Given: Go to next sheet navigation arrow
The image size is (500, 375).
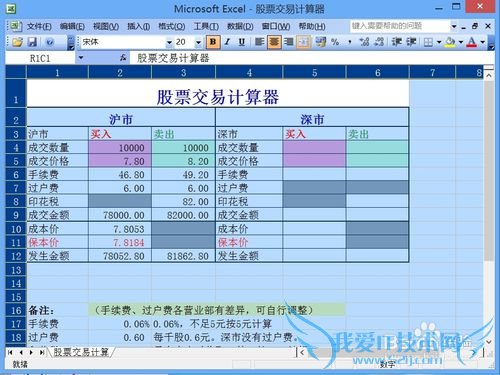Looking at the screenshot, I should pyautogui.click(x=31, y=352).
